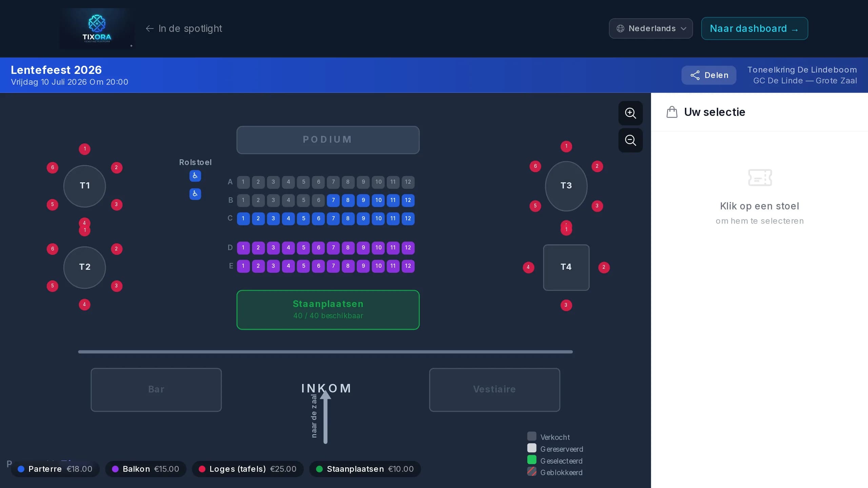Click the share icon in Delen button
Viewport: 868px width, 488px height.
coord(695,75)
